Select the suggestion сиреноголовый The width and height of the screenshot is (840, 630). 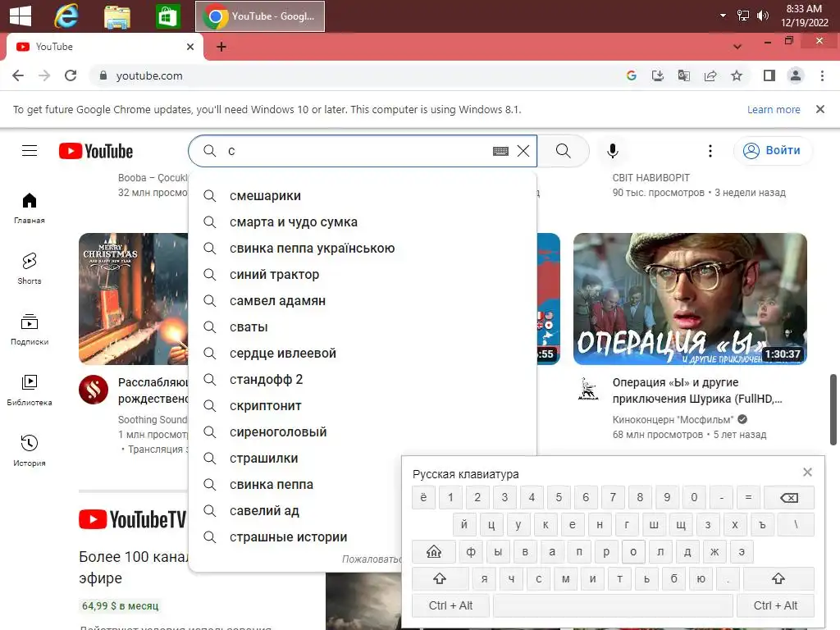363,432
